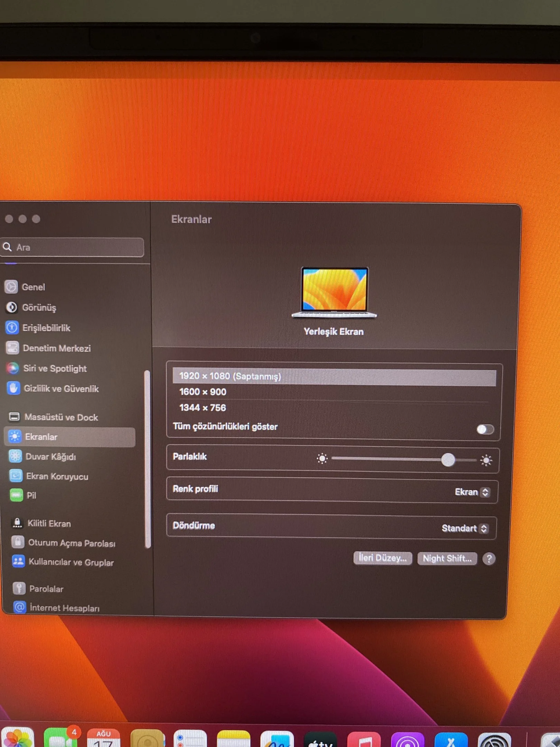The height and width of the screenshot is (747, 560).
Task: Open Pil settings in sidebar
Action: click(31, 496)
